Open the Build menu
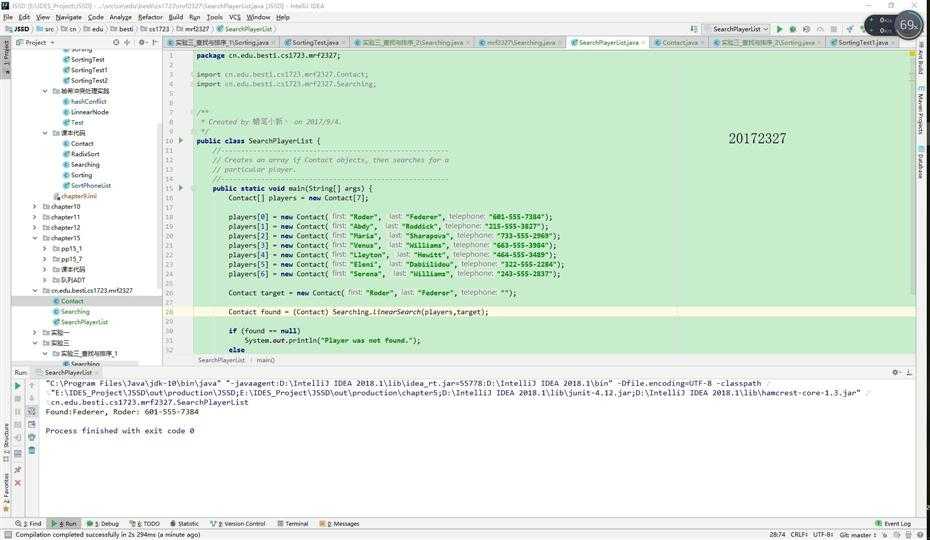Viewport: 930px width, 540px height. click(176, 17)
